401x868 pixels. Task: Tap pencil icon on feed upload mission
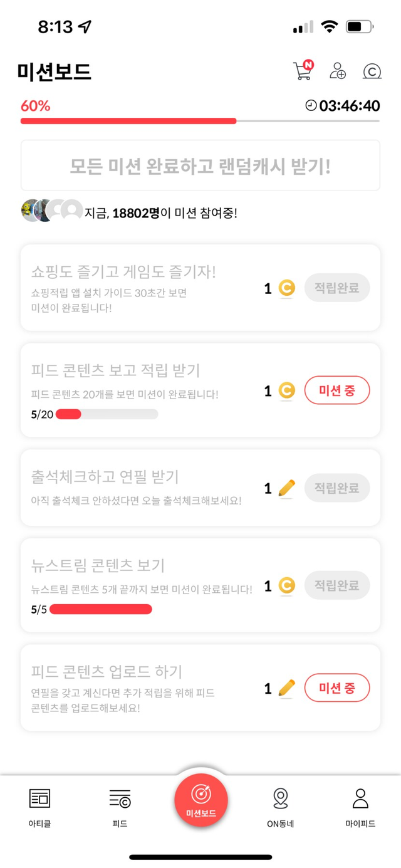click(286, 688)
